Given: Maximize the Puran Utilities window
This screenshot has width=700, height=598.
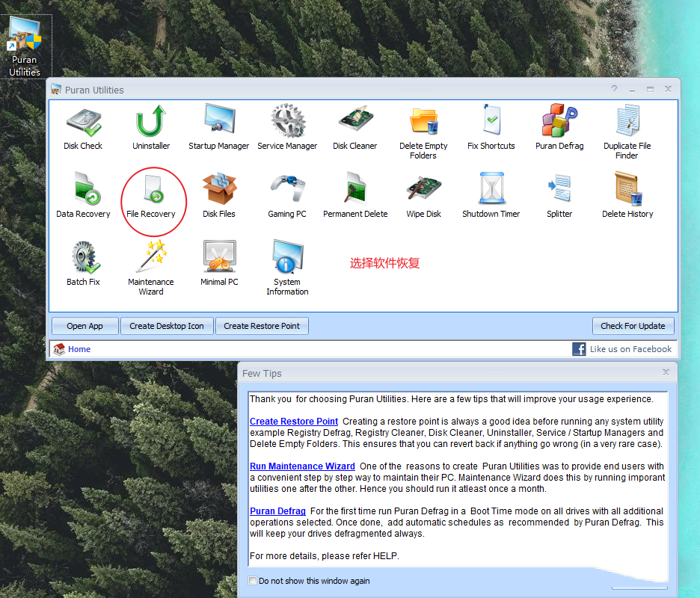Looking at the screenshot, I should 650,89.
